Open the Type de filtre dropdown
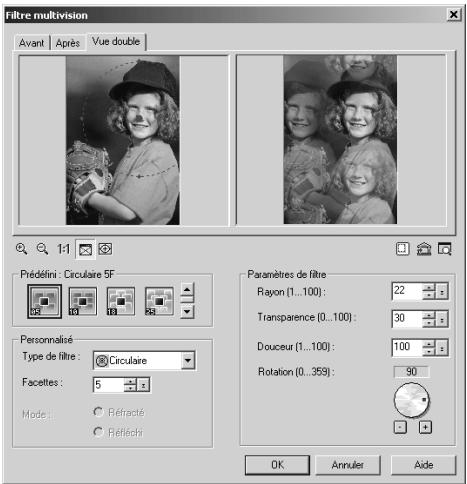The image size is (467, 484). [x=188, y=360]
